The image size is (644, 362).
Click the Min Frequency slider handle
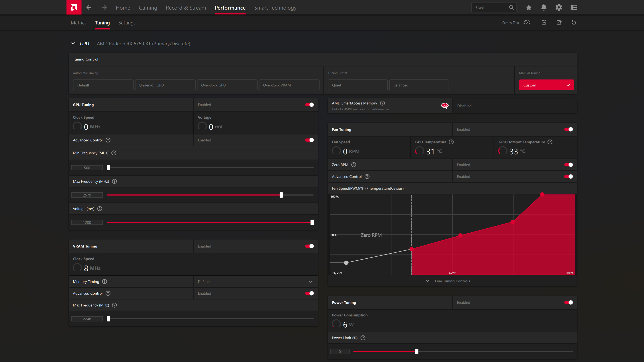click(108, 168)
